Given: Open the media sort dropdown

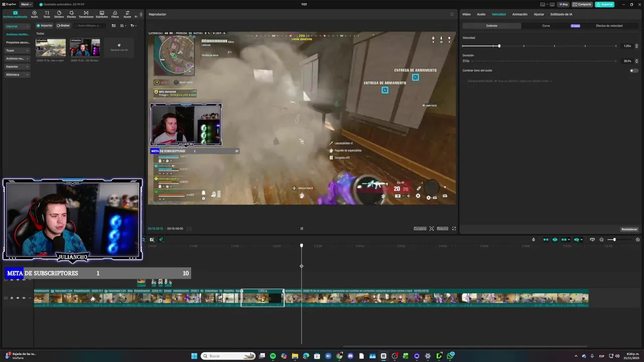Looking at the screenshot, I should [123, 26].
